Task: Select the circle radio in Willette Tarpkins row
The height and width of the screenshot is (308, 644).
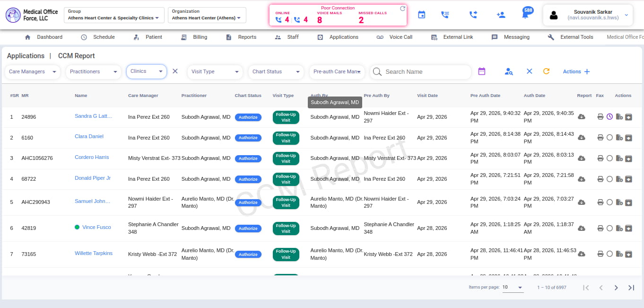Action: click(609, 254)
